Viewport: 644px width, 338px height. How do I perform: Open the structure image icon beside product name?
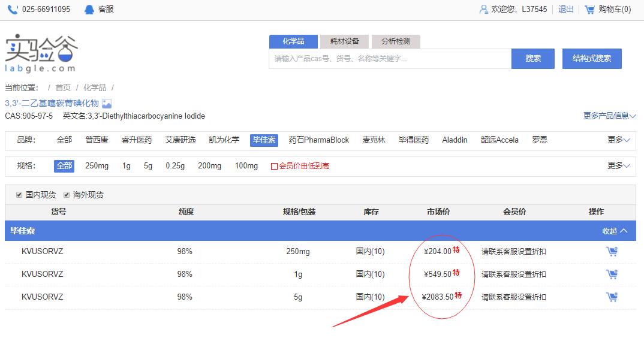(107, 104)
